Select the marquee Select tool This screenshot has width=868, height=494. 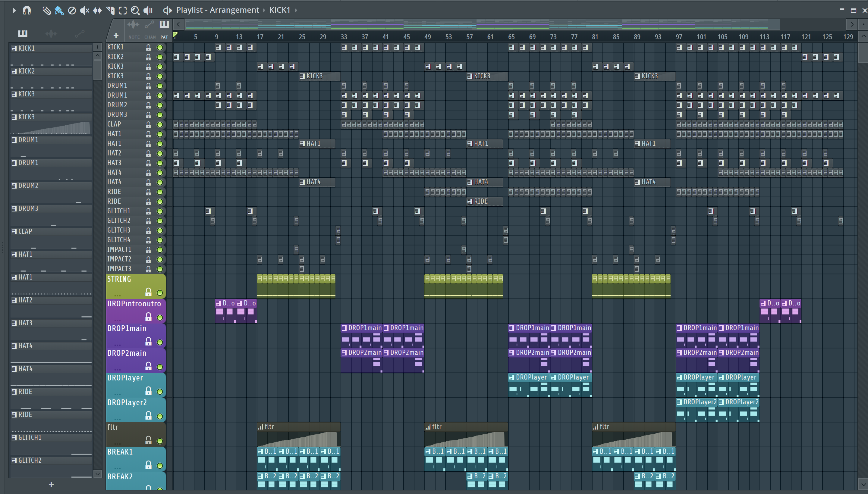point(123,11)
